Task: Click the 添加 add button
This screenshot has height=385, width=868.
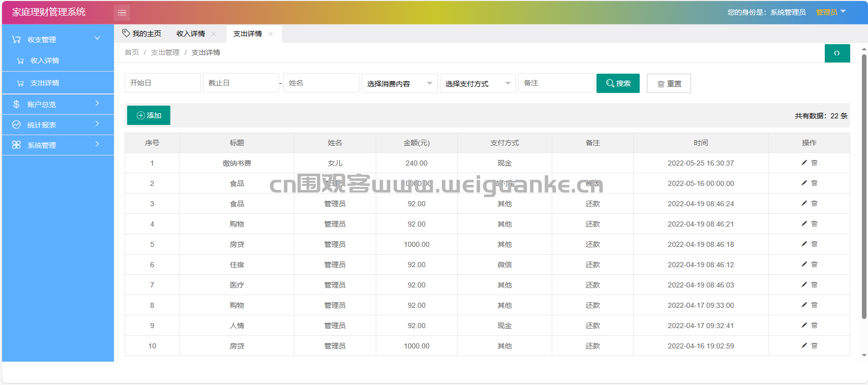Action: click(148, 115)
